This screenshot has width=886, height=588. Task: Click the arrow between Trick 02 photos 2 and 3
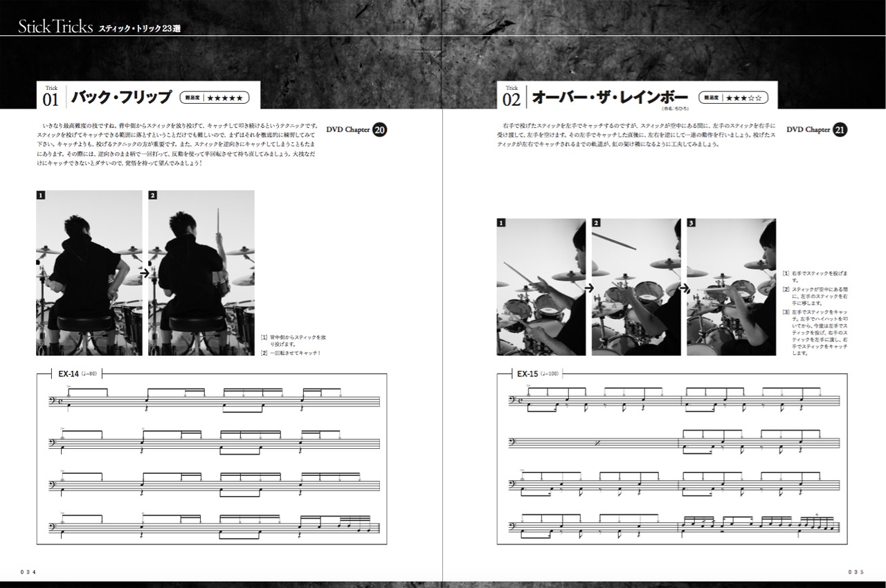pos(682,288)
